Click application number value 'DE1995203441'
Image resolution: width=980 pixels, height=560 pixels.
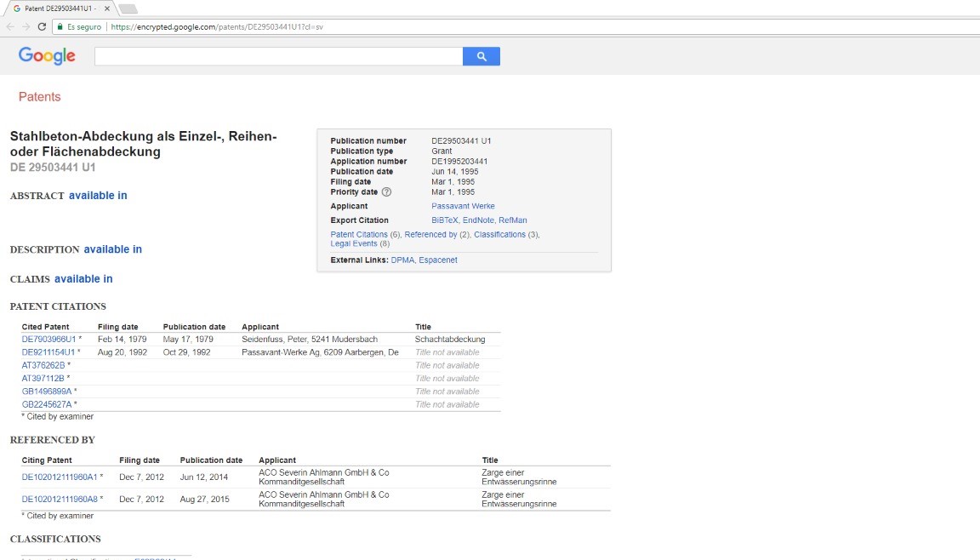click(x=459, y=161)
